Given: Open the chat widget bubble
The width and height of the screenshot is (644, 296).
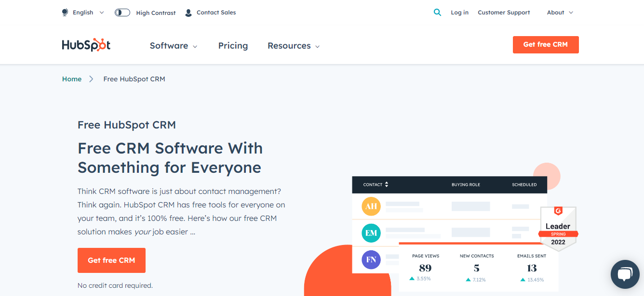Looking at the screenshot, I should pyautogui.click(x=625, y=274).
